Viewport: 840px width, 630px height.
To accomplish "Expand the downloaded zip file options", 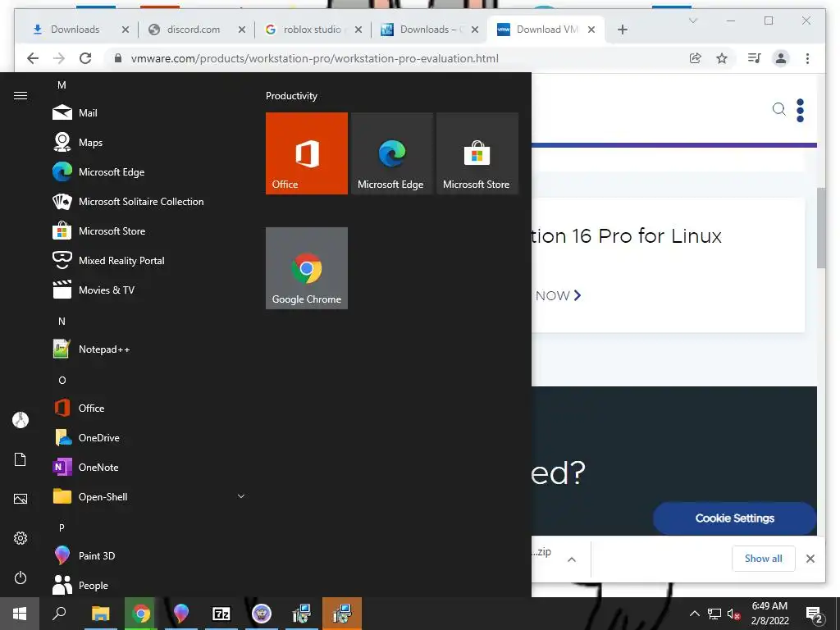I will point(572,559).
